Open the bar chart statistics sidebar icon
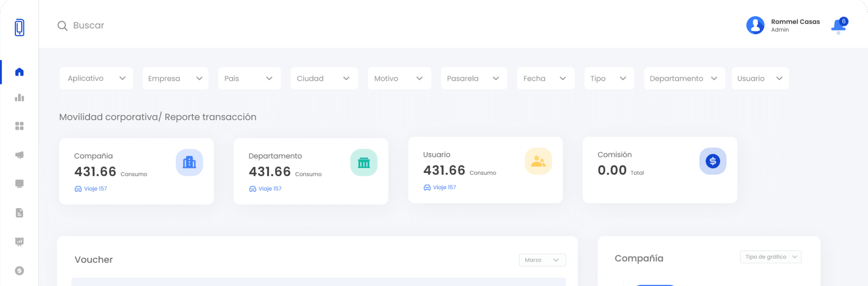 pos(19,98)
